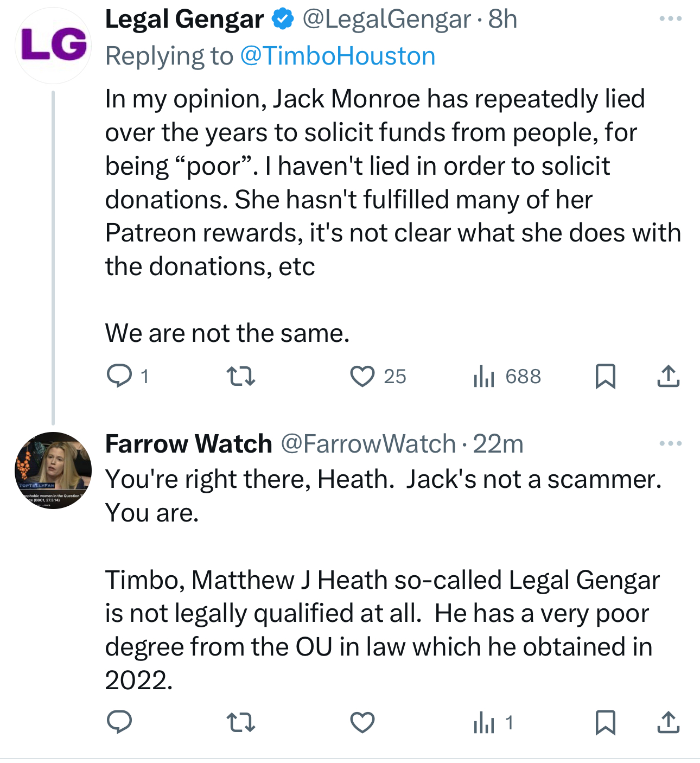Visit the @FarrowWatch handle
This screenshot has width=700, height=763.
pos(368,444)
